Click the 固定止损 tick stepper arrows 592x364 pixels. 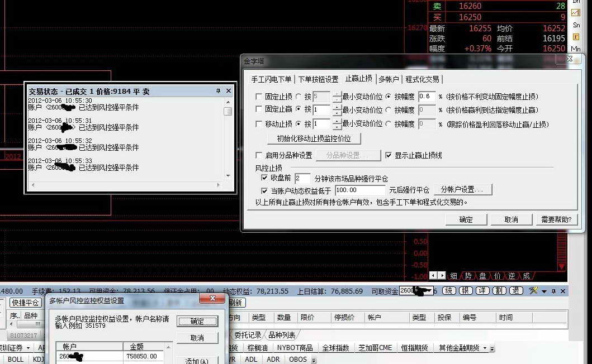coord(337,97)
